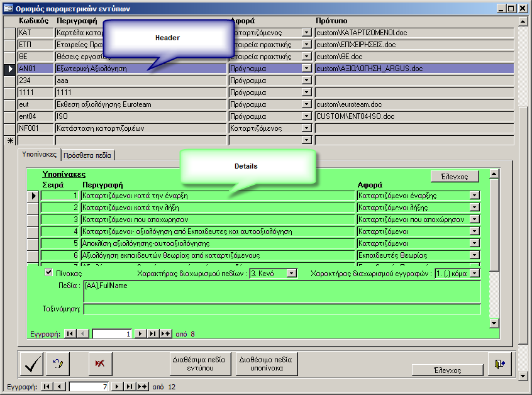Image resolution: width=532 pixels, height=395 pixels.
Task: Click the undo changes icon button
Action: pyautogui.click(x=58, y=364)
